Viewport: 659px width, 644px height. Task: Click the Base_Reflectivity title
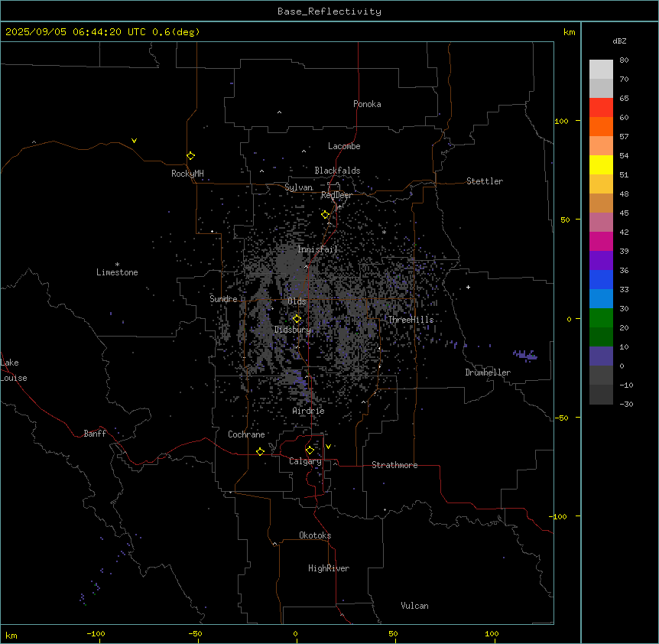(x=329, y=11)
